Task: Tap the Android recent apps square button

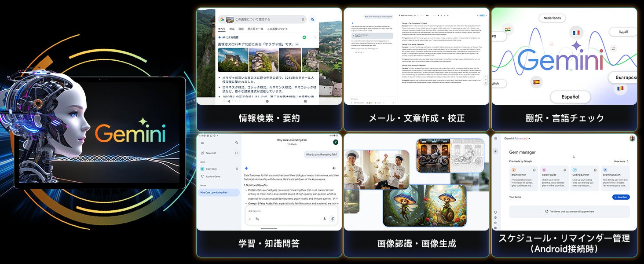Action: click(x=305, y=101)
